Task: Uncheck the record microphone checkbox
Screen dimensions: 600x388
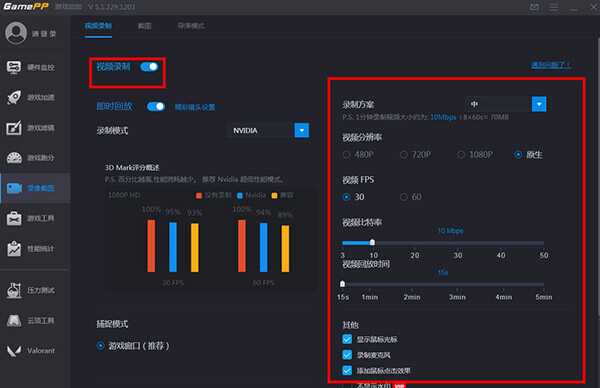Action: click(347, 355)
